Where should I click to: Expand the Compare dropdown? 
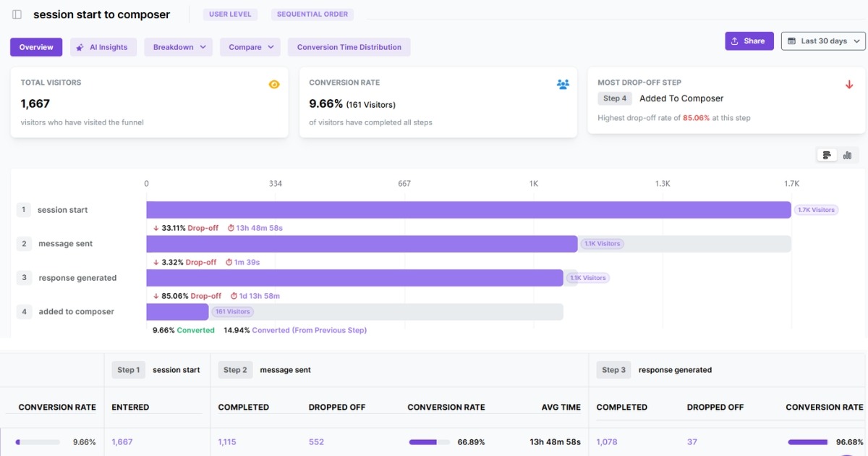[x=250, y=46]
